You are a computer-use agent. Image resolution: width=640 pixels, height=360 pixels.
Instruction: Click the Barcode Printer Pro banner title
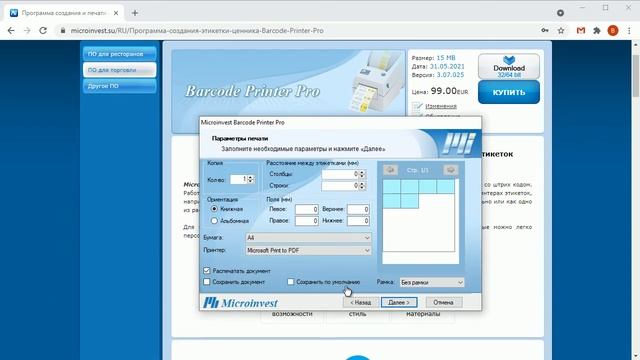pyautogui.click(x=252, y=91)
